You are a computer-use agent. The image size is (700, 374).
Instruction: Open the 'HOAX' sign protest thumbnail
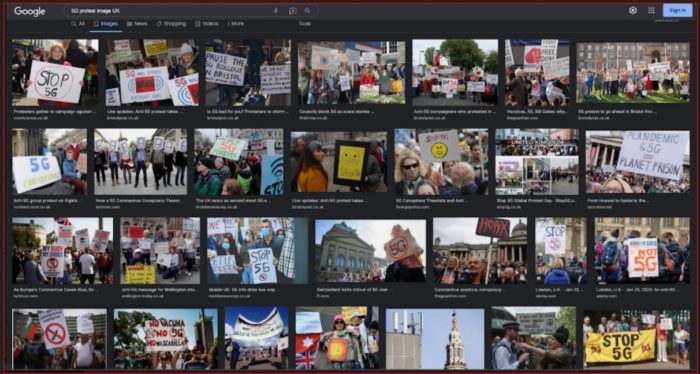(480, 251)
